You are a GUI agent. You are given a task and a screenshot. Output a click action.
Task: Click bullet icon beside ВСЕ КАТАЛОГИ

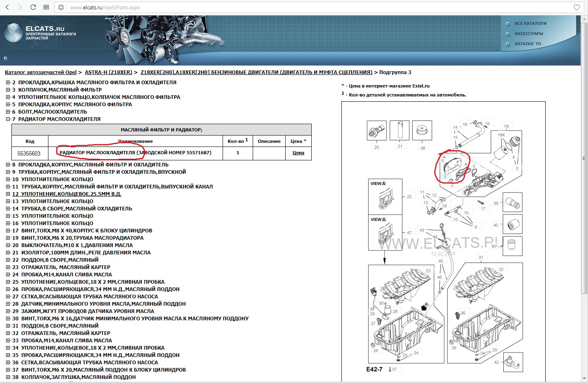pyautogui.click(x=507, y=24)
